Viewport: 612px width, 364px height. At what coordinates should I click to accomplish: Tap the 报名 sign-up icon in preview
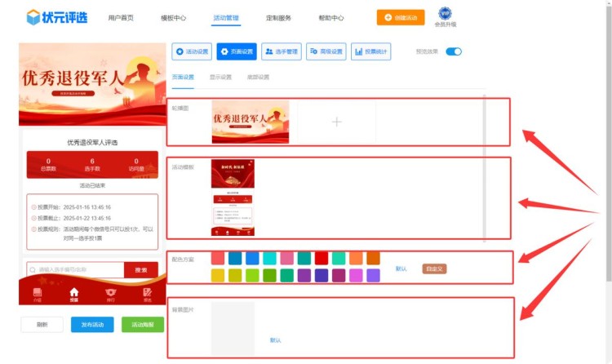[x=147, y=294]
